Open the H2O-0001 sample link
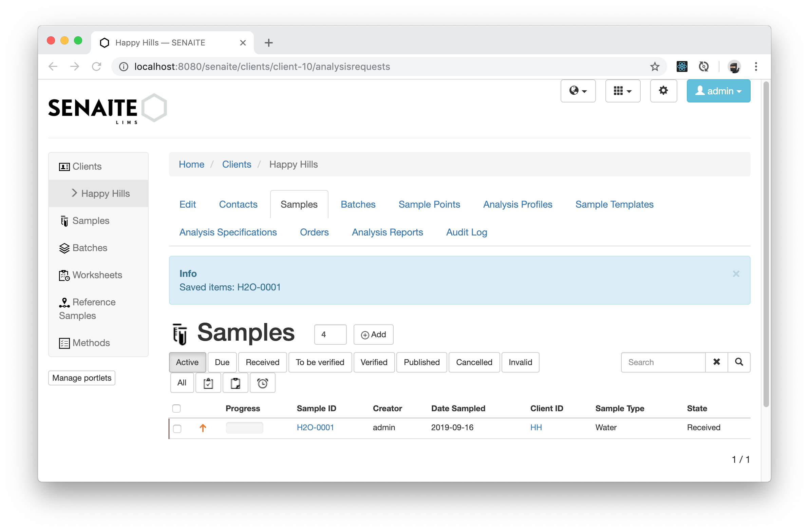This screenshot has width=809, height=532. 315,427
